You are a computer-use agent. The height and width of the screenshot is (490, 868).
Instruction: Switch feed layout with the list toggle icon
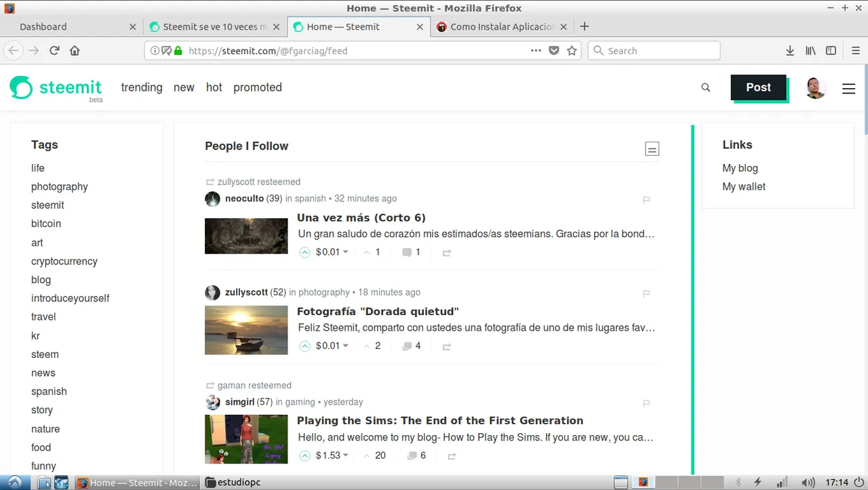(652, 149)
